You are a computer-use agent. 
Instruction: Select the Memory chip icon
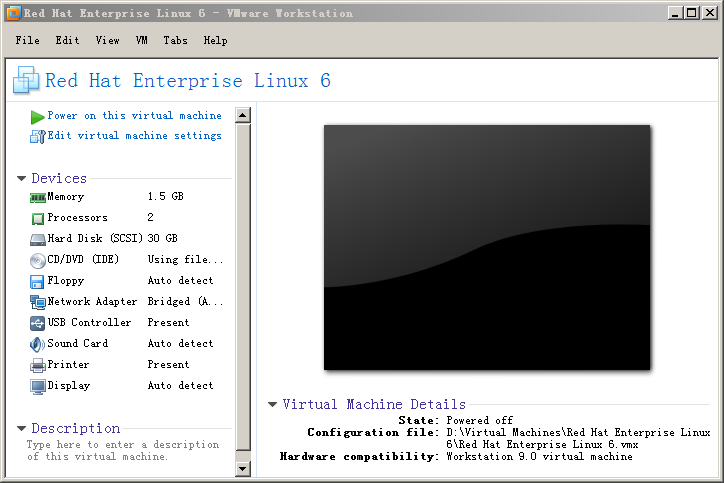click(x=37, y=198)
